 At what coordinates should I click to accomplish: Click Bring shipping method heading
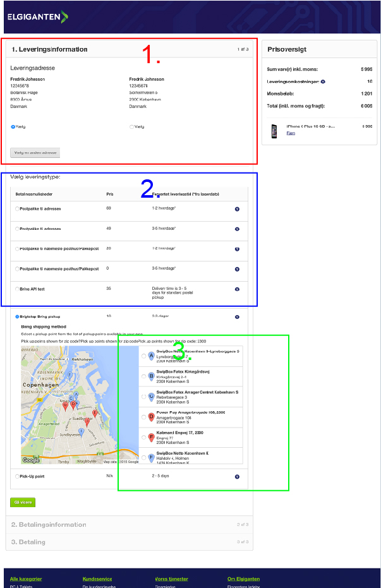(x=44, y=327)
